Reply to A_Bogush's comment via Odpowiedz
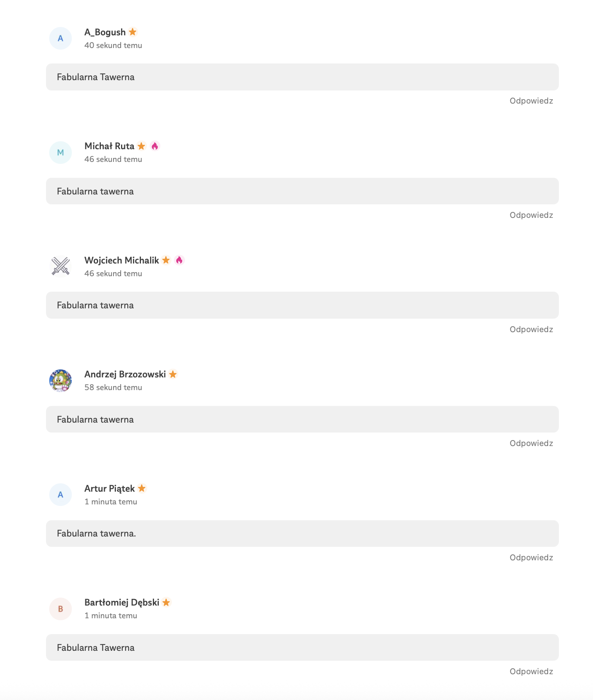 point(531,101)
